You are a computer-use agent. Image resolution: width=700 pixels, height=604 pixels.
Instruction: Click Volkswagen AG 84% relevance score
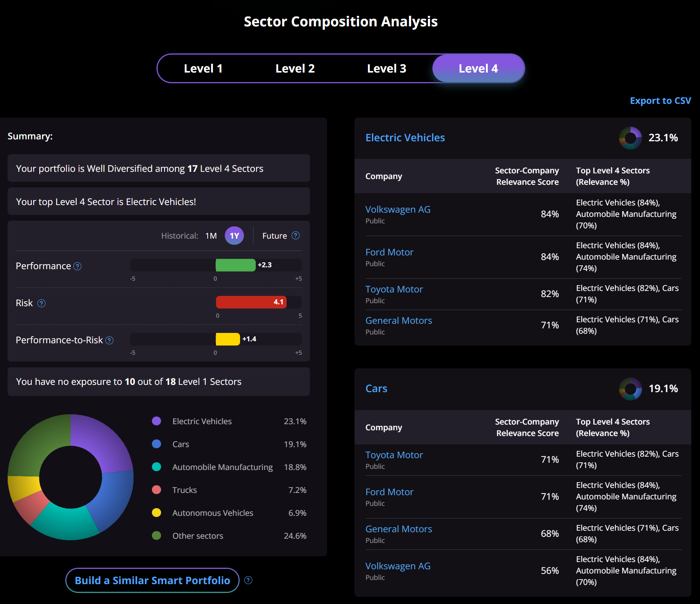(550, 214)
